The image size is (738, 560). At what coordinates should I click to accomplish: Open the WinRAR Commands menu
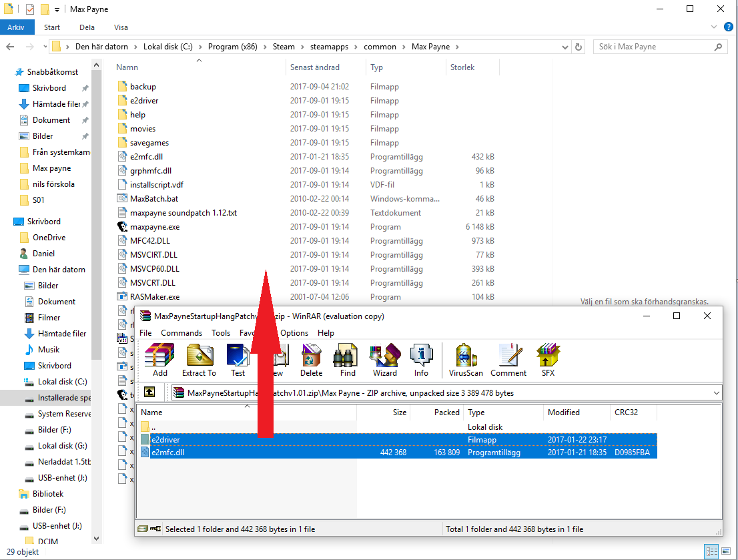(181, 332)
